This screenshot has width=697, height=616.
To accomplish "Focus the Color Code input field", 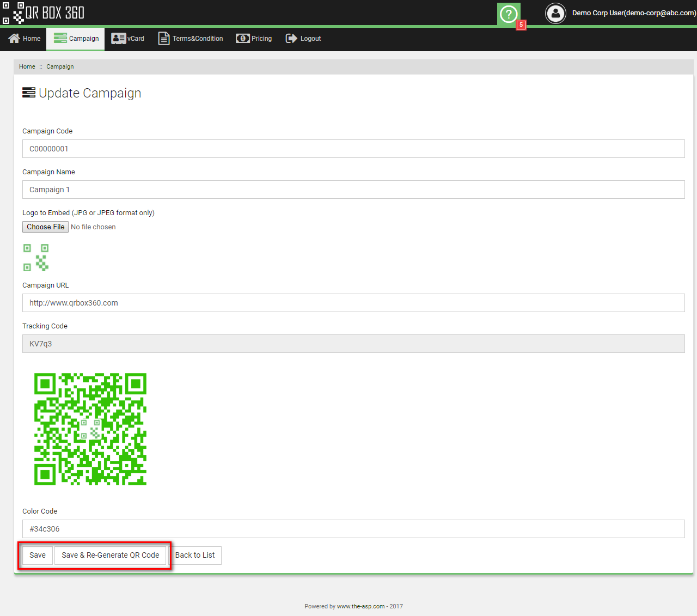I will 353,529.
